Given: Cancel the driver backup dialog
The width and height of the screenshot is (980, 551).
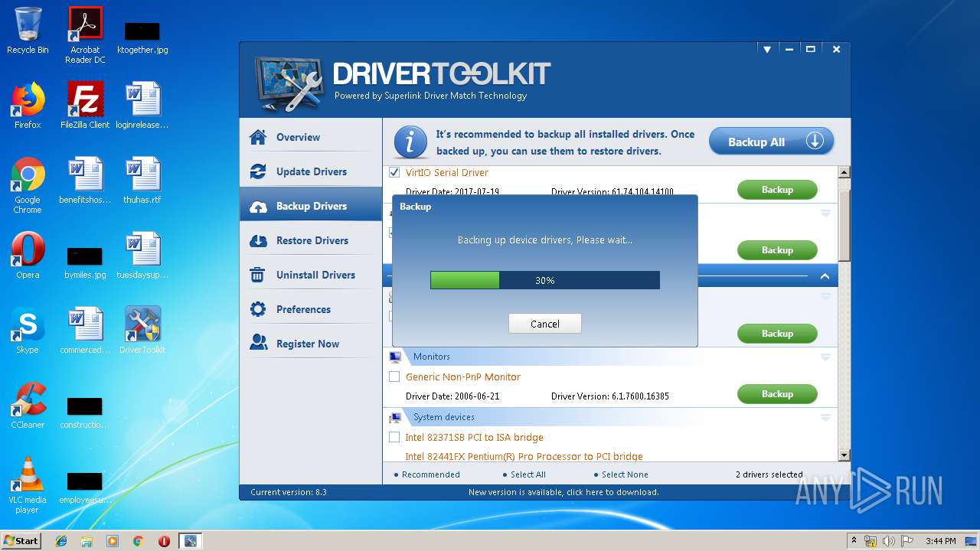Looking at the screenshot, I should 545,324.
